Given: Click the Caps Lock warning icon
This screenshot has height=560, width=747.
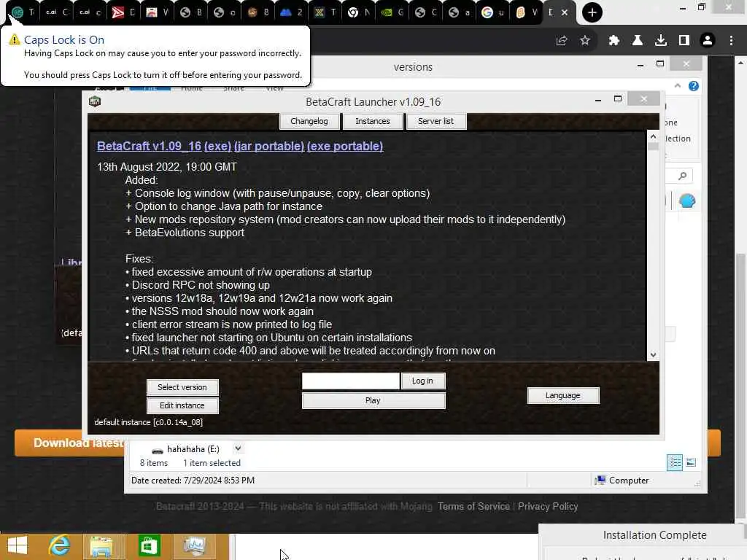Looking at the screenshot, I should point(15,39).
